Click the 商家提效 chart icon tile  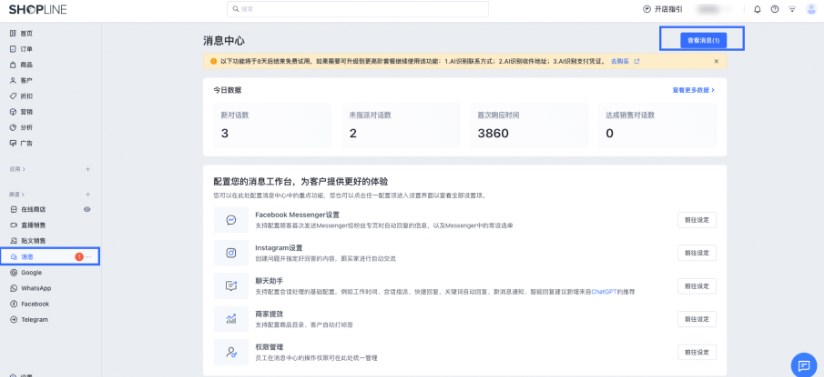point(231,319)
